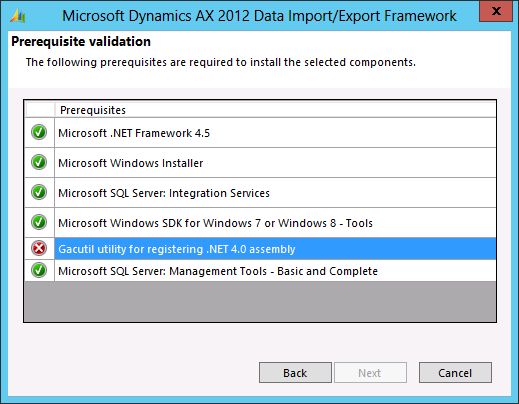The width and height of the screenshot is (519, 404).
Task: Click green check icon for Integration Services row
Action: (x=39, y=192)
